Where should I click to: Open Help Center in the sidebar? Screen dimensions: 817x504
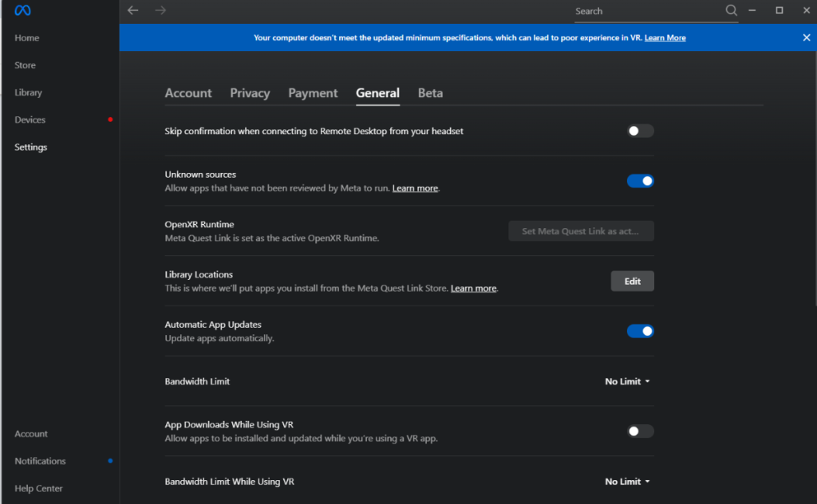[38, 488]
